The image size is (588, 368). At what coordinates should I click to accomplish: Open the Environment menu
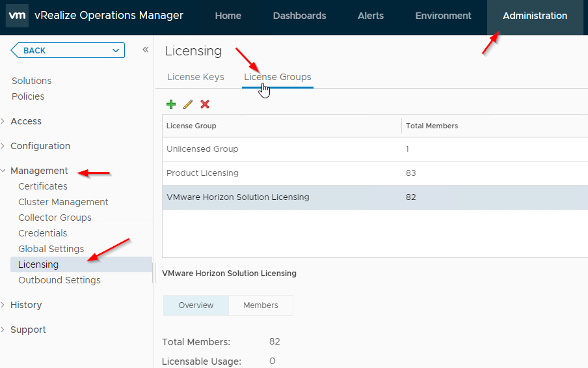(x=443, y=16)
